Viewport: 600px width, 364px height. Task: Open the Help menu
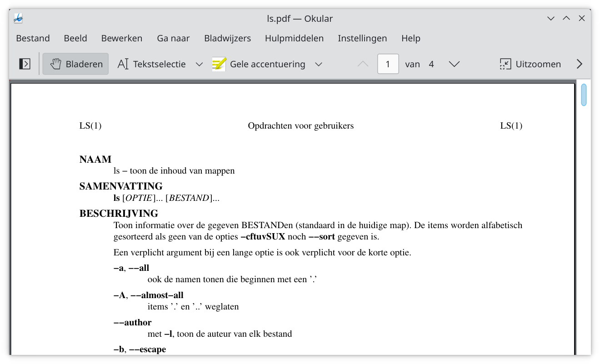(x=411, y=38)
